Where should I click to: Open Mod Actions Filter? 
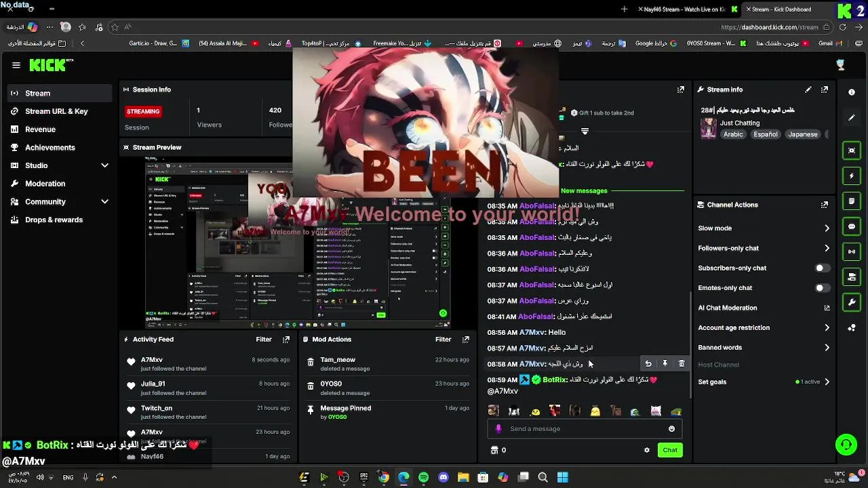443,340
